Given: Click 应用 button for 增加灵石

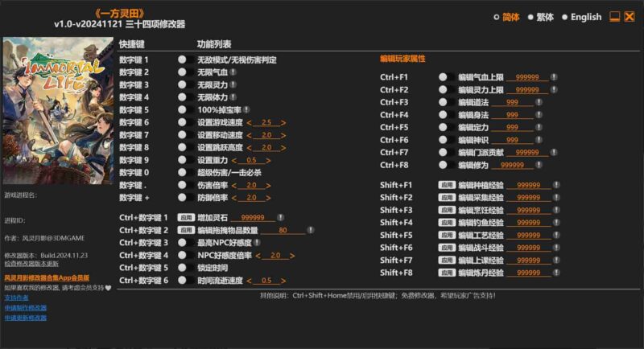Looking at the screenshot, I should coord(186,217).
